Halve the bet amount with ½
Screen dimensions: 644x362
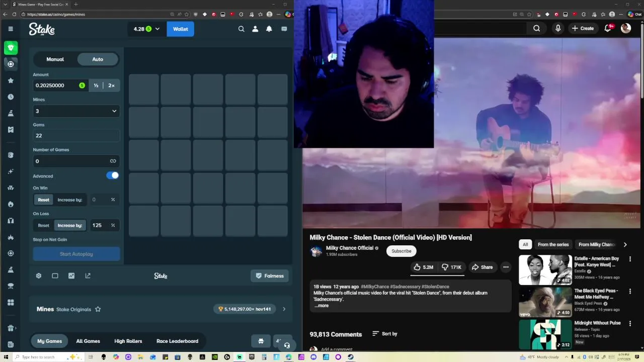(96, 85)
